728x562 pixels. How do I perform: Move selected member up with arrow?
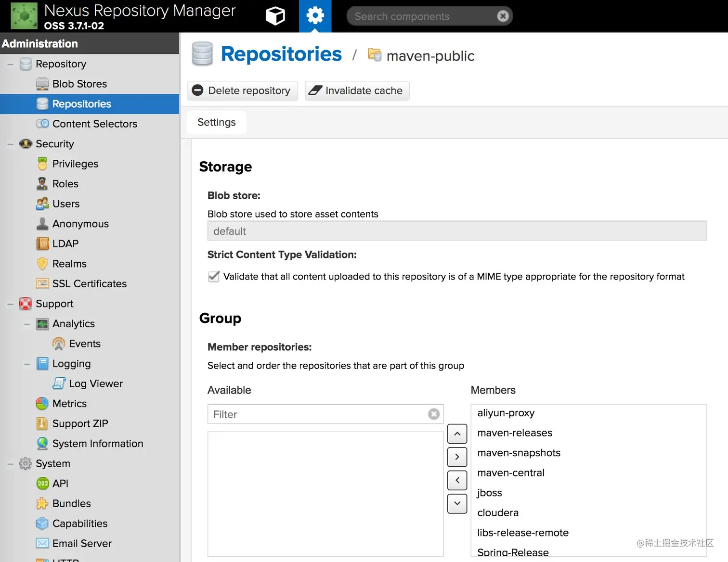pos(457,434)
